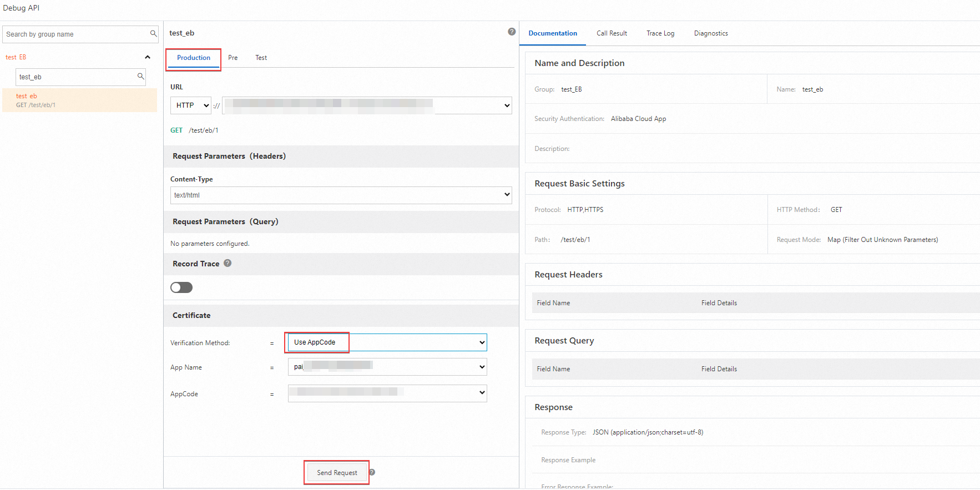980x490 pixels.
Task: Click the Send Request button
Action: (x=337, y=473)
